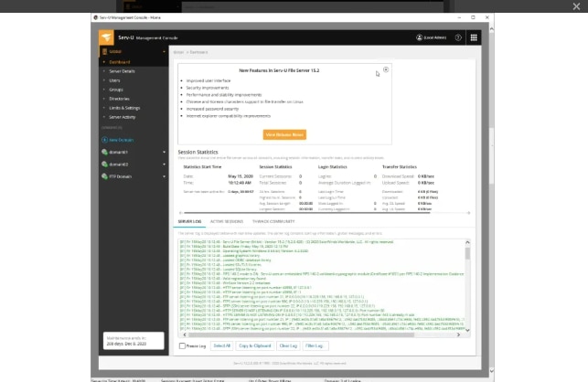Screen dimensions: 588x382
Task: Click the New Domain plus icon
Action: pyautogui.click(x=104, y=140)
